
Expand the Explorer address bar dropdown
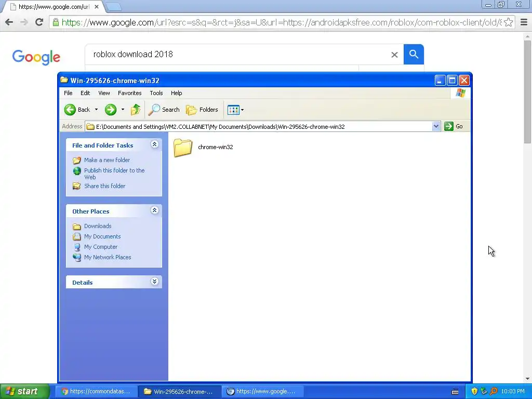coord(436,127)
